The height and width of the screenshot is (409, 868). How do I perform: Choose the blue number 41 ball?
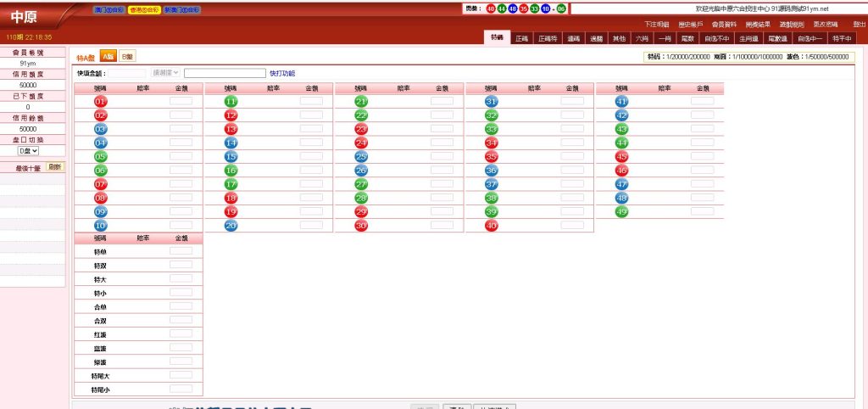pos(621,101)
